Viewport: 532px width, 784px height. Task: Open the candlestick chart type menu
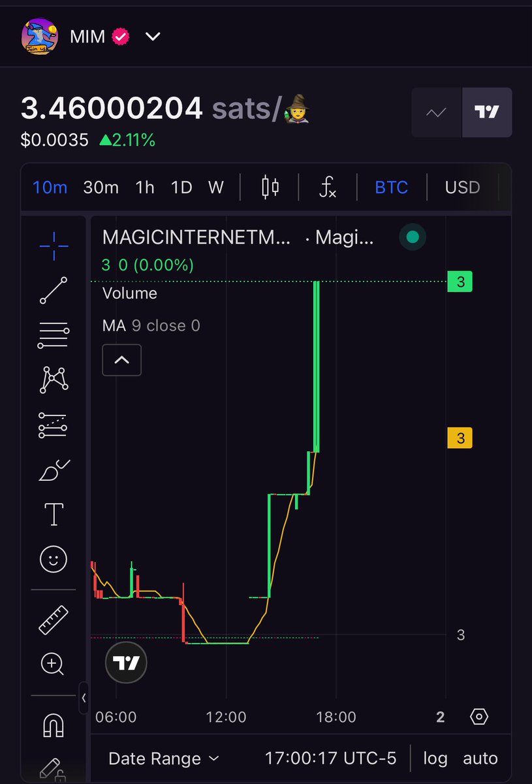(x=270, y=188)
